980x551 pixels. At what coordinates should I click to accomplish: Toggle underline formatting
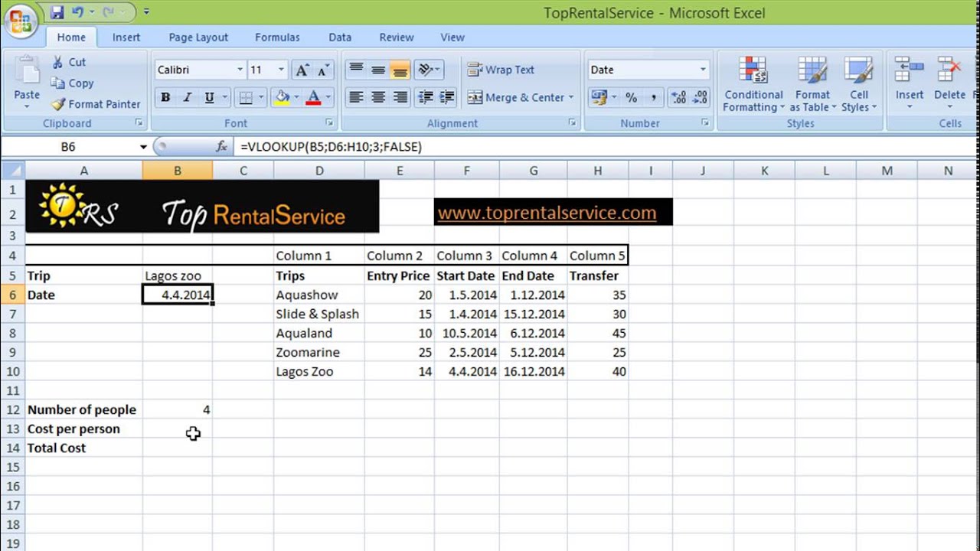tap(209, 97)
